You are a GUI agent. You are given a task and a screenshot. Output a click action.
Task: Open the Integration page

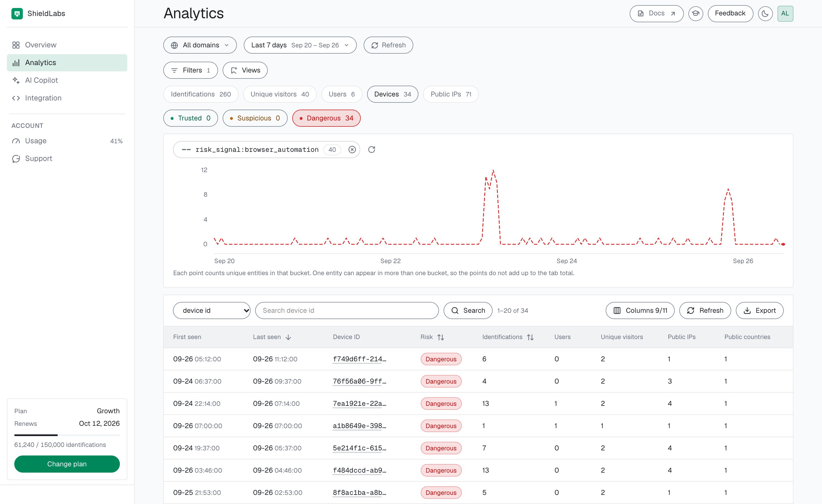click(67, 98)
